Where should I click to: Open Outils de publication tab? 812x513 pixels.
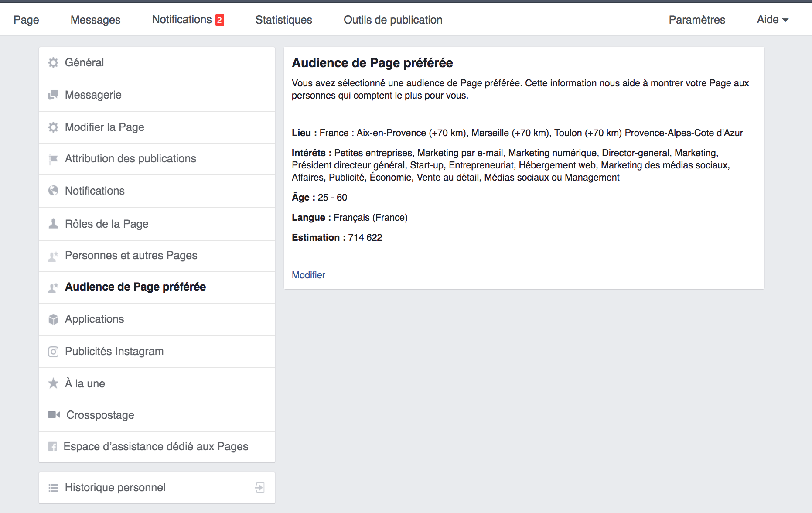(393, 20)
